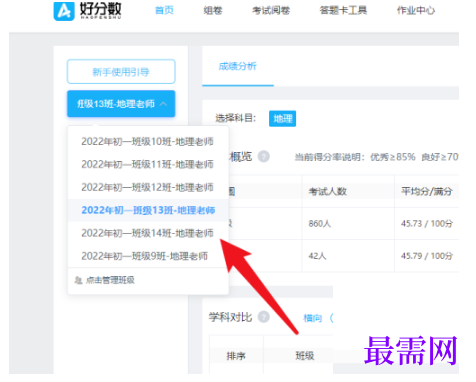The height and width of the screenshot is (382, 476).
Task: Click the 45.79 / 100分 cell
Action: pyautogui.click(x=427, y=256)
